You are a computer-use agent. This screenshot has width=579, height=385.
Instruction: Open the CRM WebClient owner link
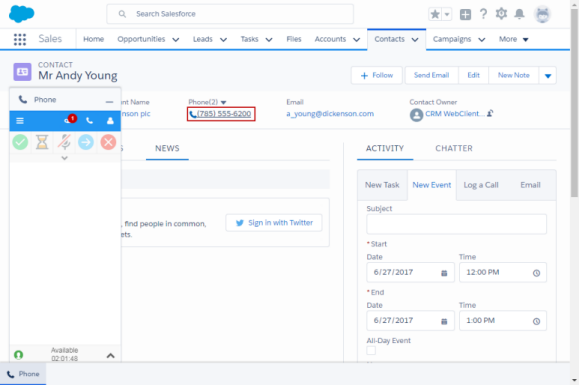click(454, 114)
